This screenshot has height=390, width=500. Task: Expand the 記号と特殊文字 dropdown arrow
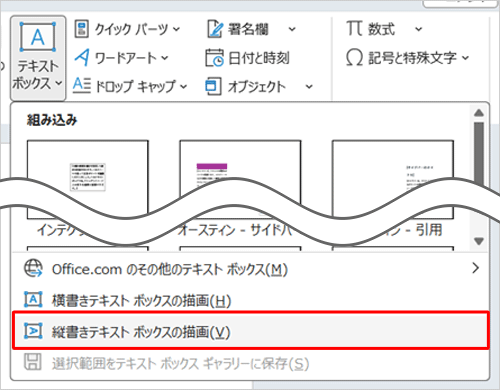(x=465, y=58)
